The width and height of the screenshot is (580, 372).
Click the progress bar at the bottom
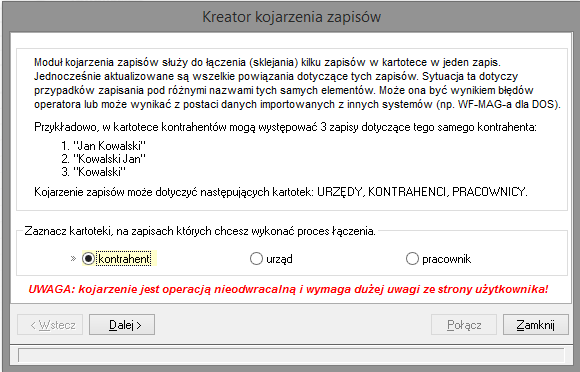[x=291, y=355]
